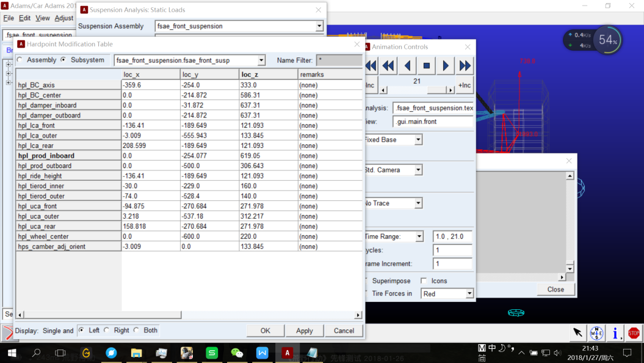The width and height of the screenshot is (644, 363).
Task: Play animation backward
Action: [x=407, y=66]
